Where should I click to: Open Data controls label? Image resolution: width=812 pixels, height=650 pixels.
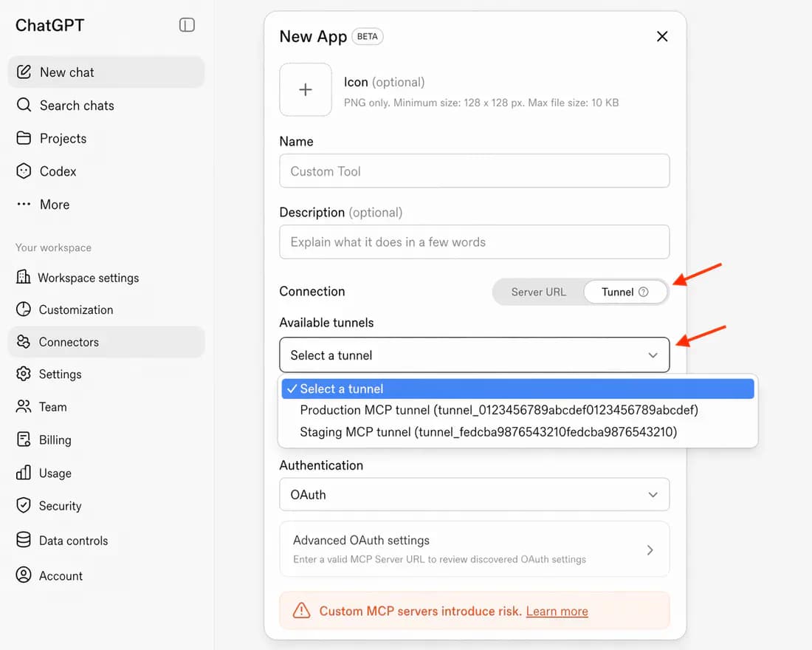click(x=74, y=541)
